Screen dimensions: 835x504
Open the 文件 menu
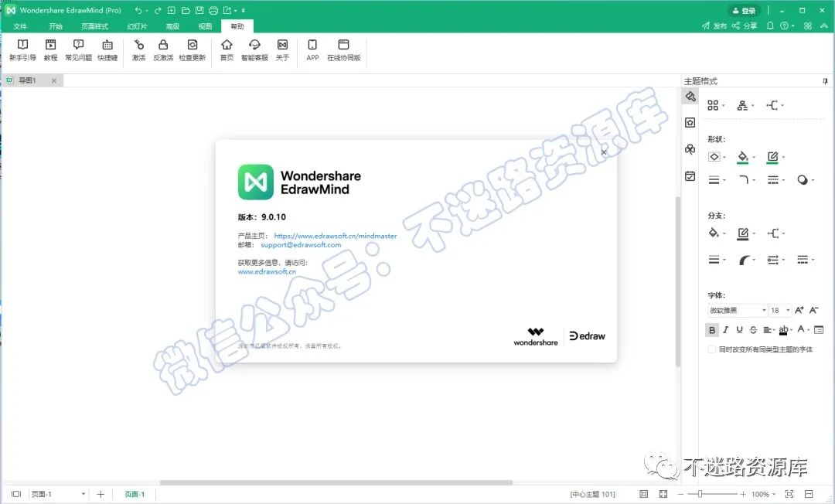point(20,26)
